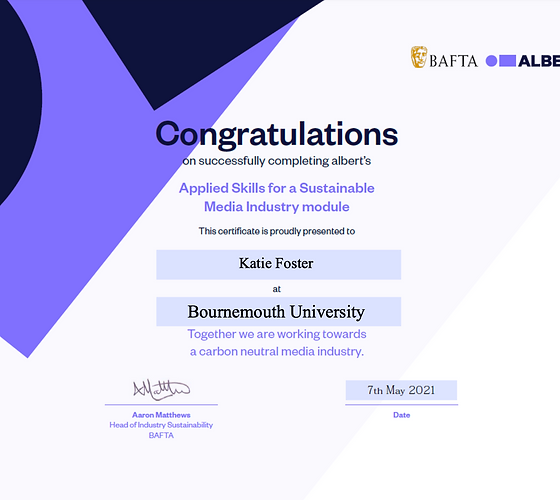Click the 'Aaron Matthews' printed name
Screen dimensions: 560x500
click(x=161, y=415)
